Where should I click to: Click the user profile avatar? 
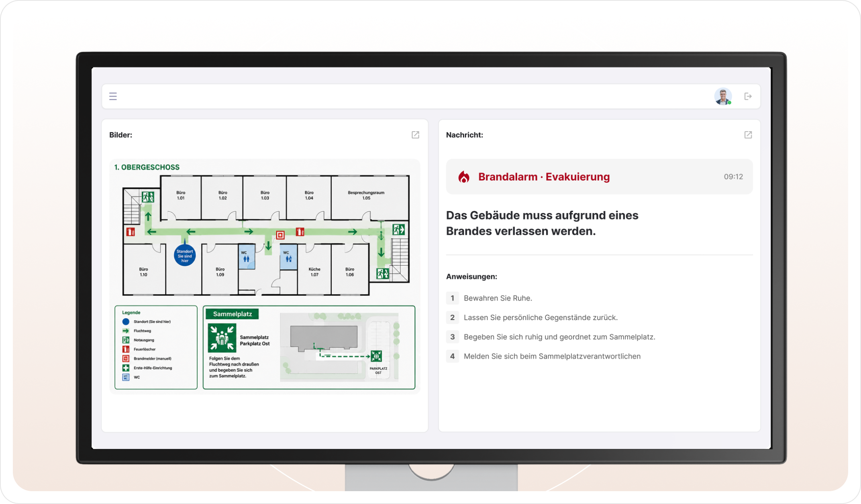coord(723,96)
